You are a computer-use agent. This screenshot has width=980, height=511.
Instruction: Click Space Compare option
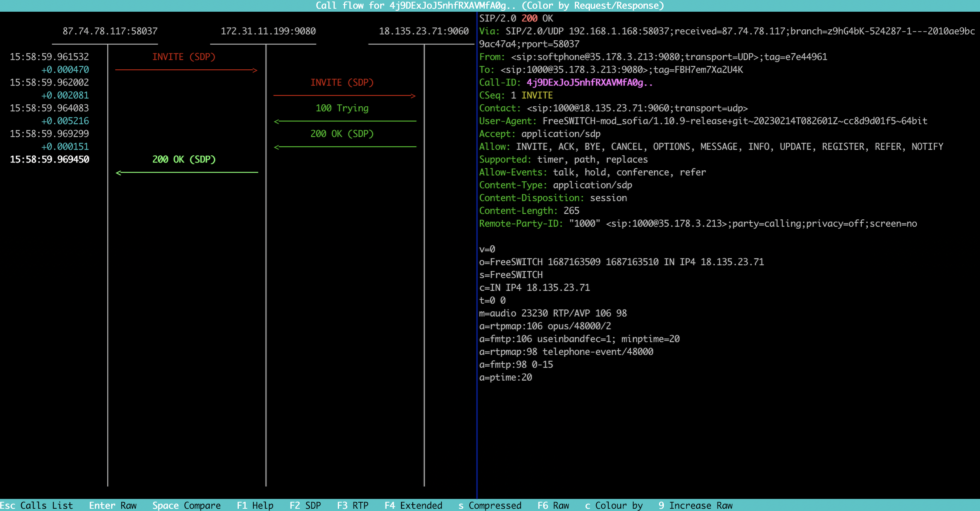[x=187, y=505]
